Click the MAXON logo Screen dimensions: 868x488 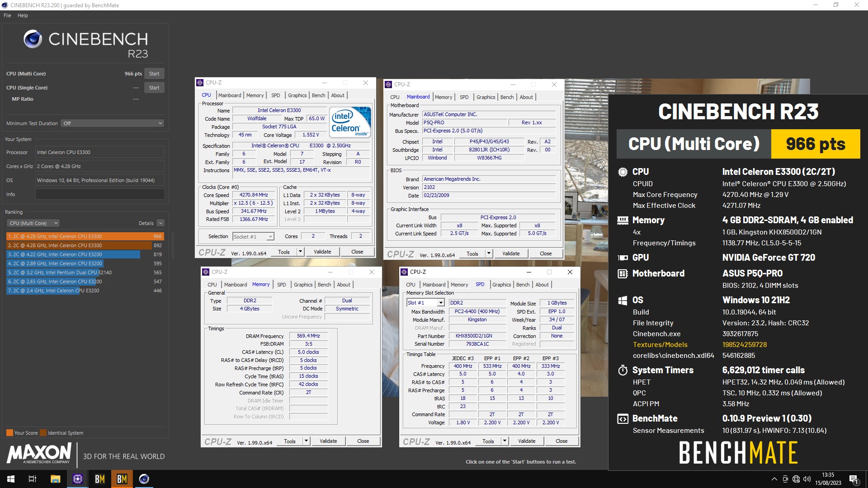39,453
